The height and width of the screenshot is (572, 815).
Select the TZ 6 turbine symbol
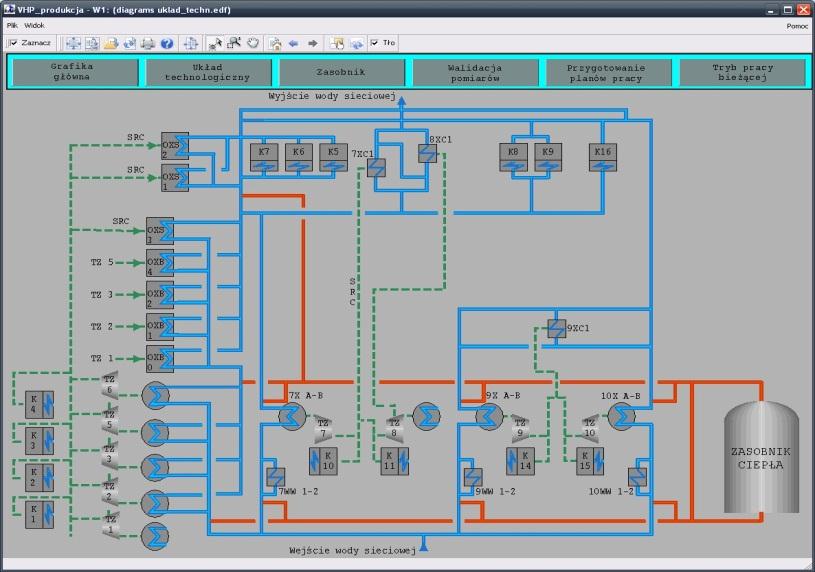[110, 385]
